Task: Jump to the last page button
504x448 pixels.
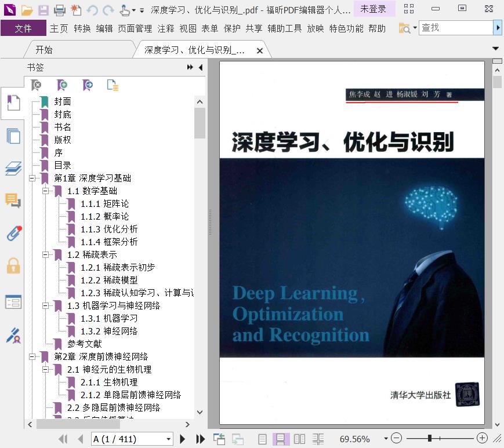Action: (x=201, y=439)
